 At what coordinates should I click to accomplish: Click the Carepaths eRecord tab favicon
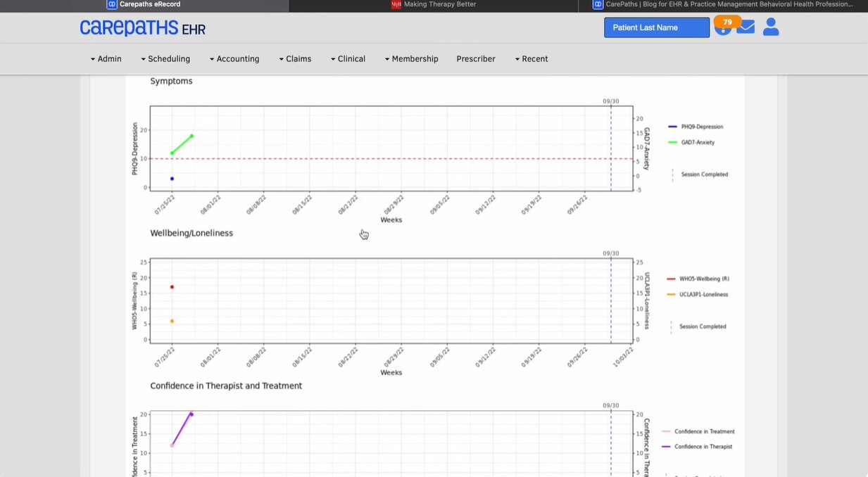(111, 4)
